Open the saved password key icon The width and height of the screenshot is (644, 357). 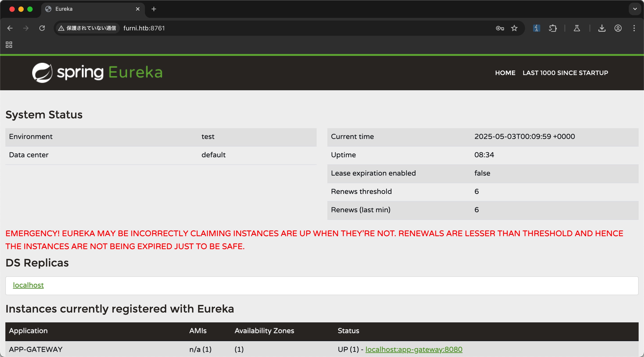(x=500, y=28)
